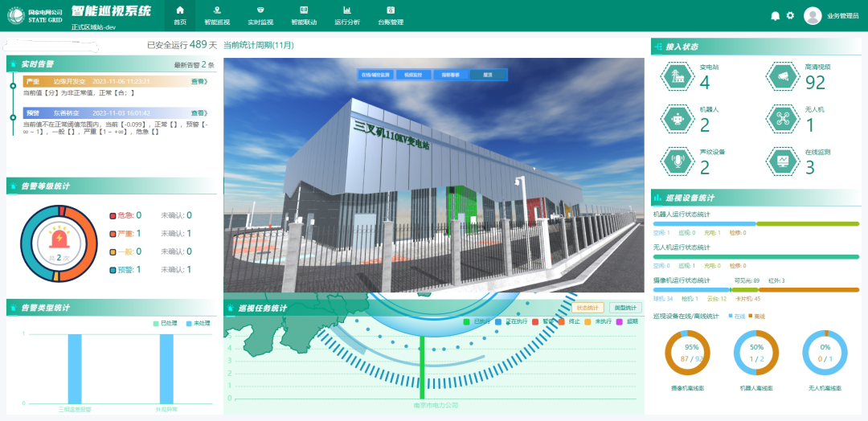View details of 边缘开发变 alarm
The image size is (868, 421).
[x=199, y=82]
